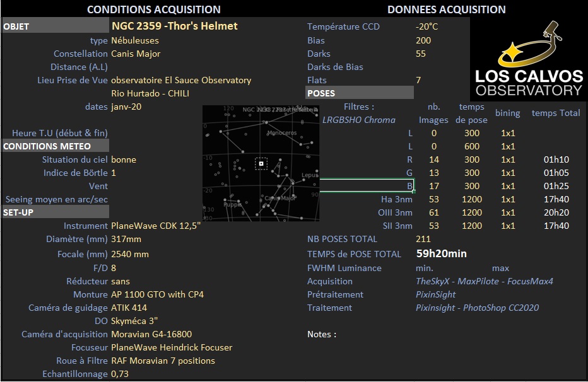
Task: Click the POSES section header
Action: click(360, 93)
